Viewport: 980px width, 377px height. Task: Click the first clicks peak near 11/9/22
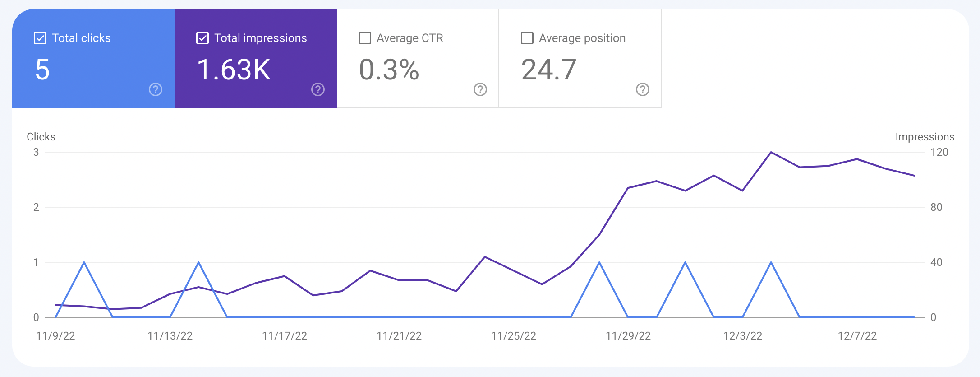tap(84, 262)
